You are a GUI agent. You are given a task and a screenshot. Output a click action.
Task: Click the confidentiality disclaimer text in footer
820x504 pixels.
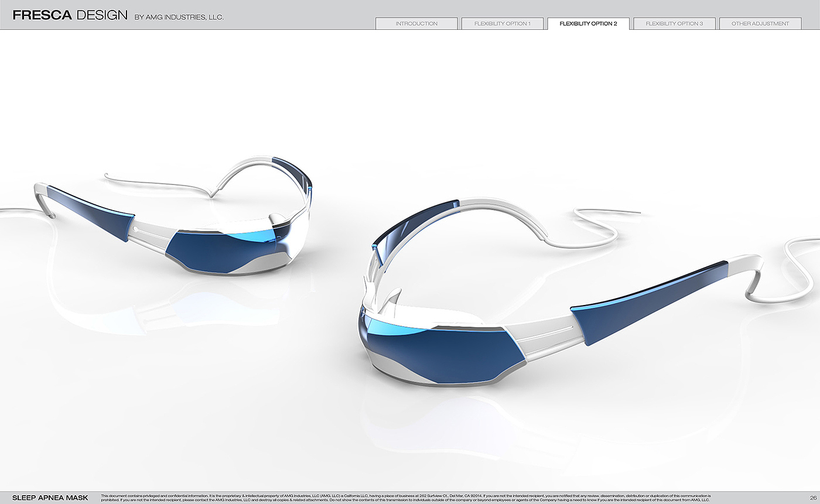pos(405,498)
